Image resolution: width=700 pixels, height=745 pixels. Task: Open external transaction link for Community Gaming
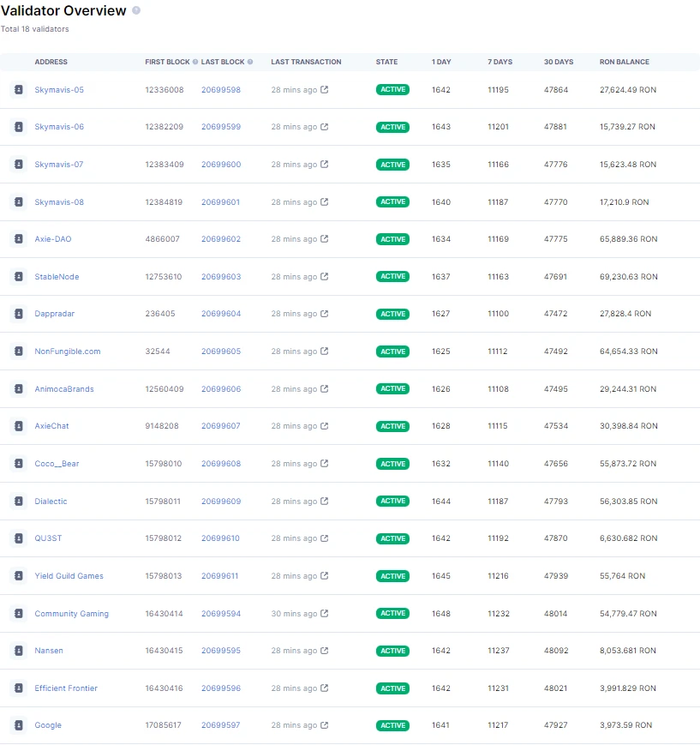[x=325, y=613]
